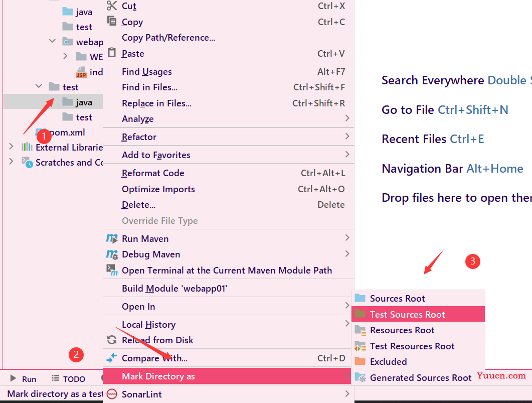Open the Local History submenu arrow

point(347,324)
